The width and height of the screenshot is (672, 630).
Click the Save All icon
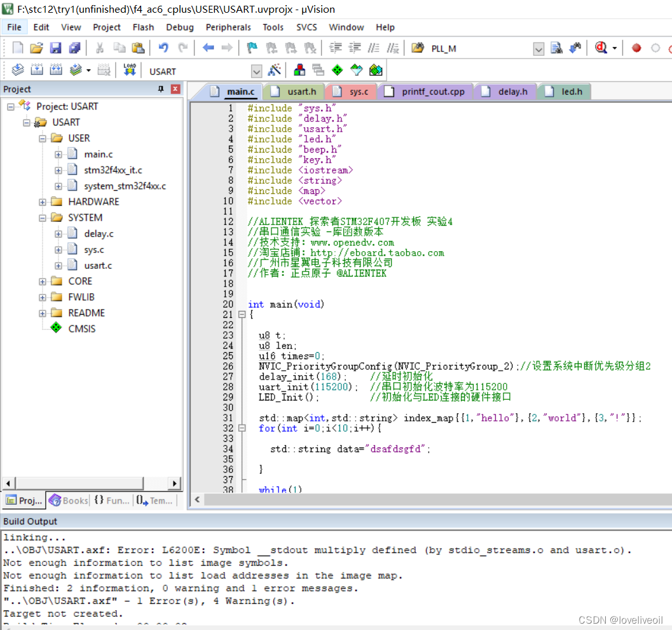click(74, 48)
